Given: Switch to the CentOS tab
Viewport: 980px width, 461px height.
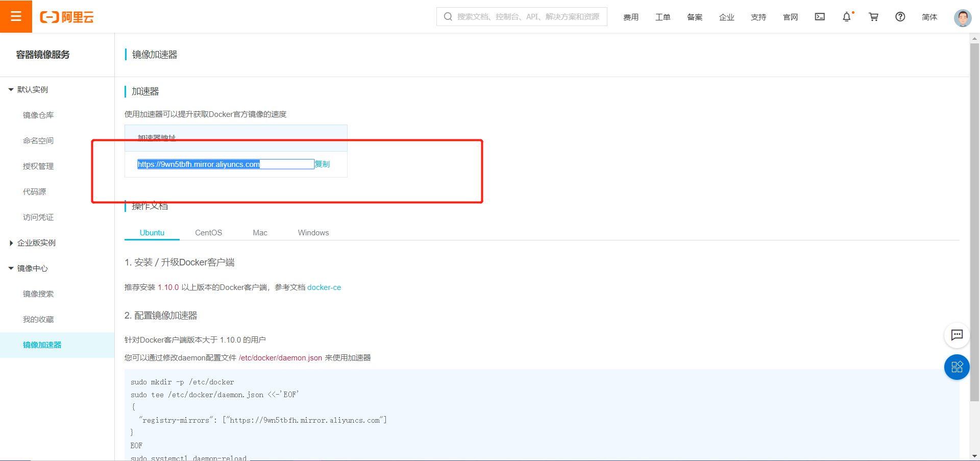Looking at the screenshot, I should (208, 232).
